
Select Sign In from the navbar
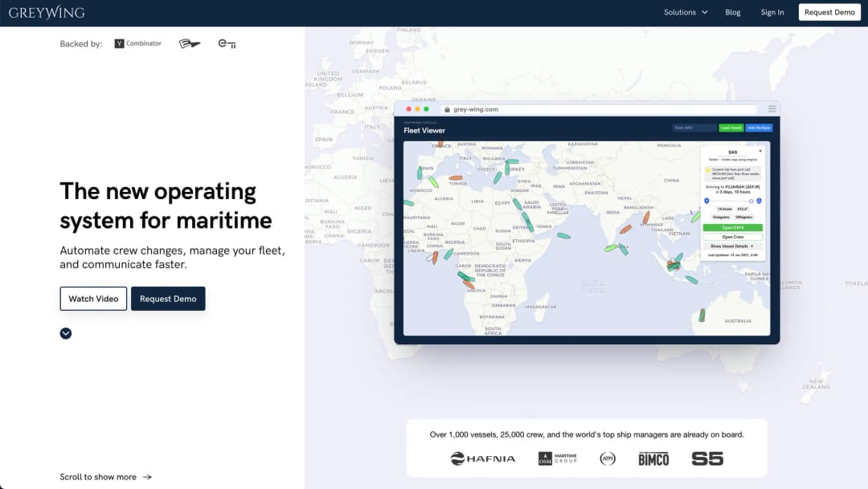point(772,12)
